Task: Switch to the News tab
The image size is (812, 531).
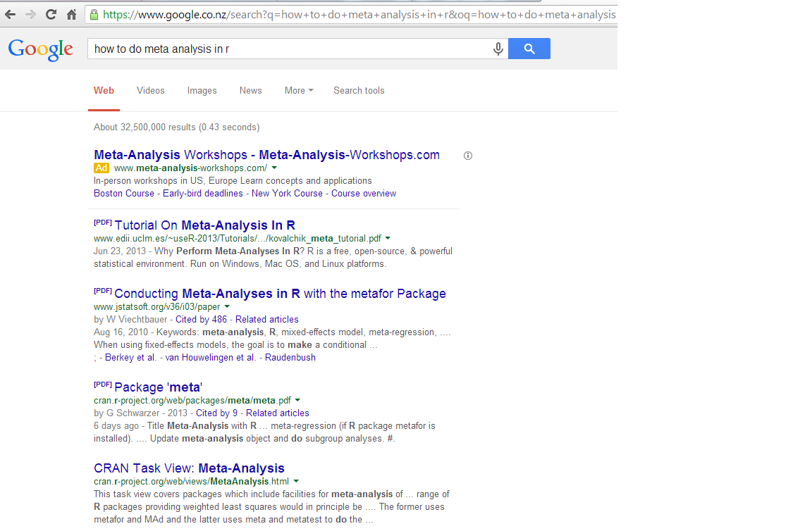Action: pyautogui.click(x=251, y=91)
